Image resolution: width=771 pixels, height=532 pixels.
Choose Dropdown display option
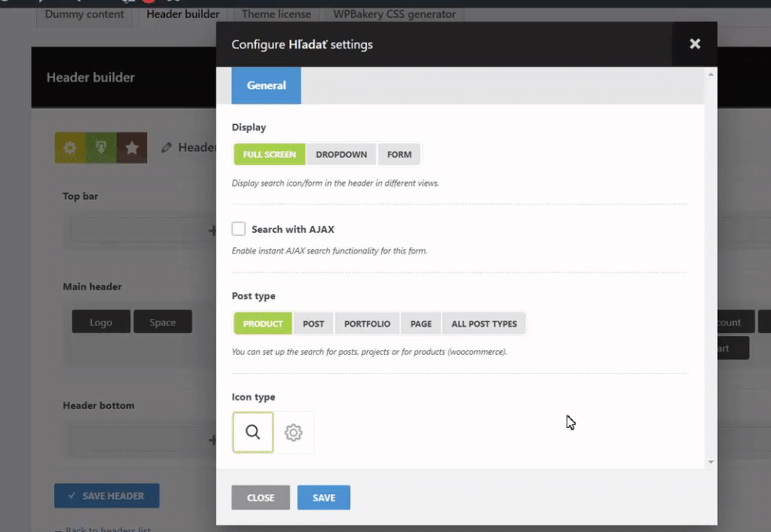click(342, 154)
